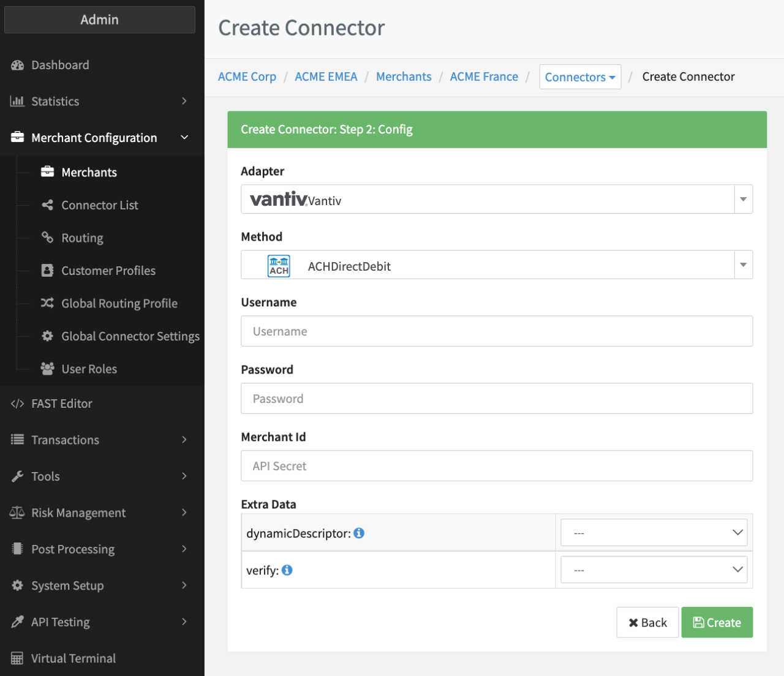Open the ACME EMEA breadcrumb link
Viewport: 784px width, 676px height.
326,77
